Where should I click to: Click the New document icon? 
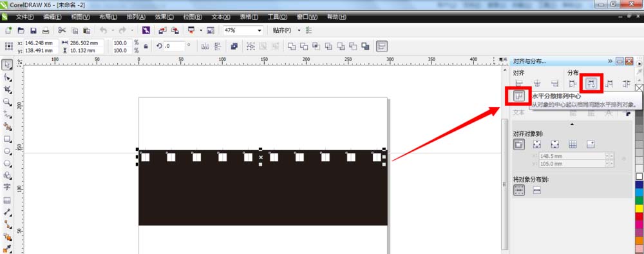click(8, 30)
